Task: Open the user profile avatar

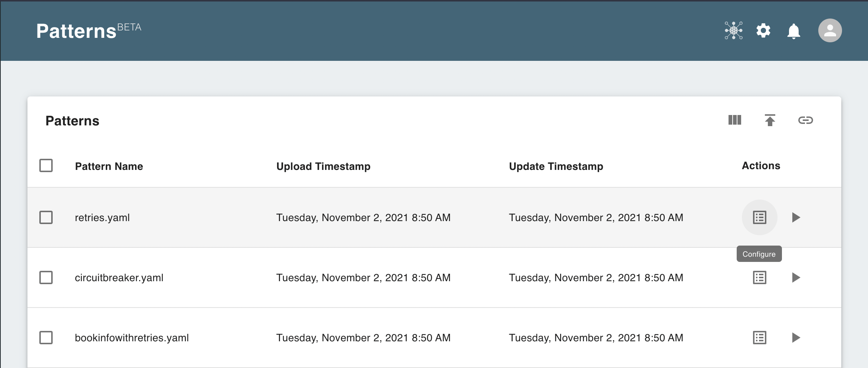Action: (830, 30)
